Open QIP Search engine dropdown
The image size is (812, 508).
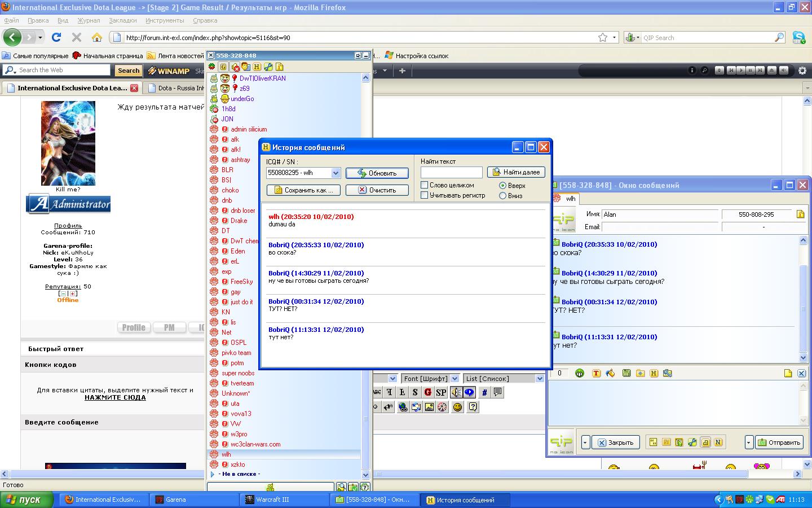point(633,37)
